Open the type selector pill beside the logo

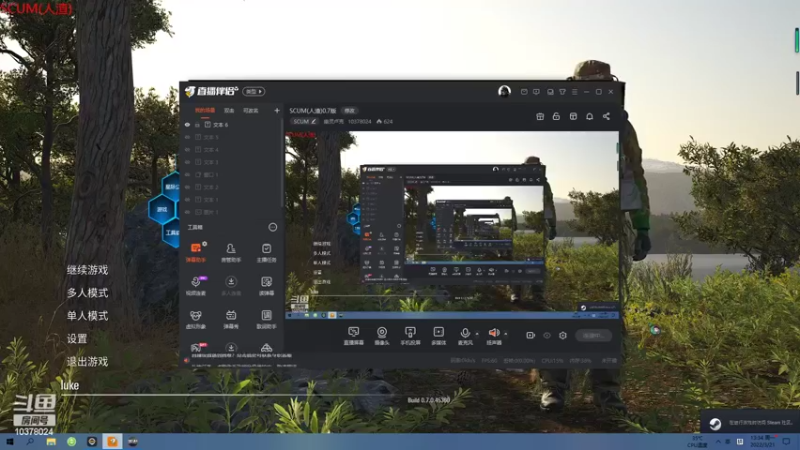point(254,91)
